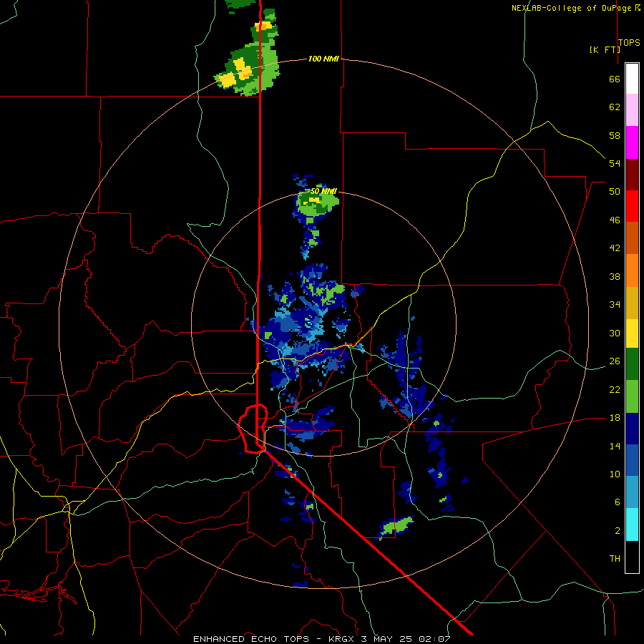Click the black TH threshold legend swatch
This screenshot has width=644, height=644.
[x=632, y=557]
